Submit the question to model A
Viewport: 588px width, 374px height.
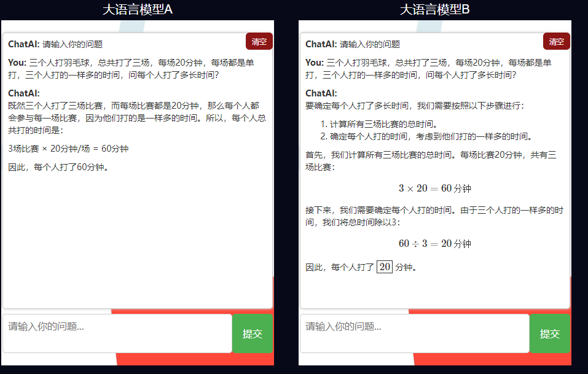click(x=253, y=333)
